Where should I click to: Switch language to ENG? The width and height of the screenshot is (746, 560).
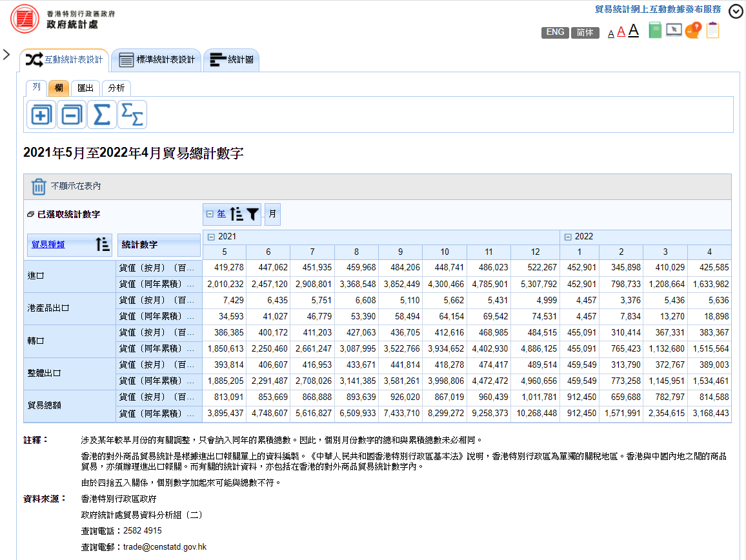click(555, 32)
